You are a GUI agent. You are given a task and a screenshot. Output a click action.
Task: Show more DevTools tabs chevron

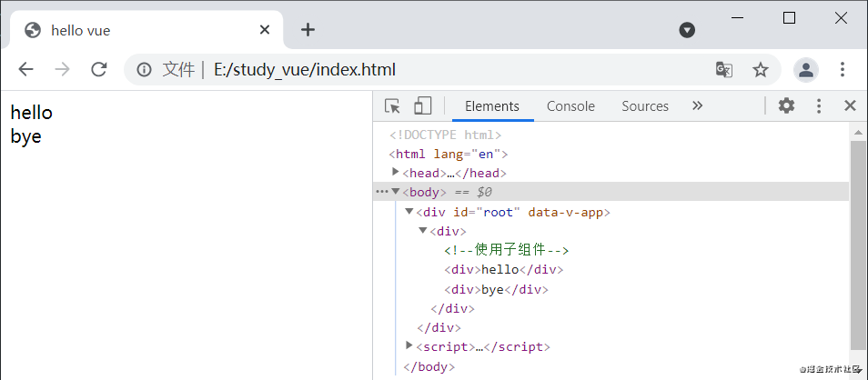(698, 105)
